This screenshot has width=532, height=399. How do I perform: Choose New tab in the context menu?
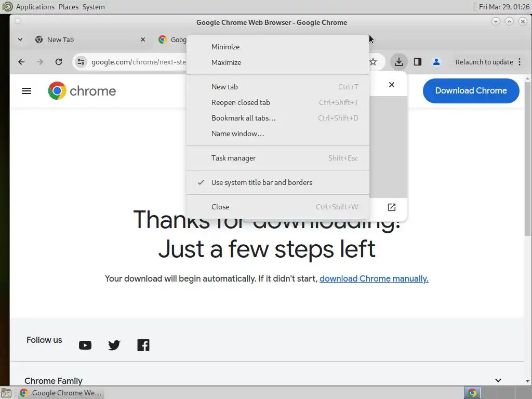[x=277, y=87]
